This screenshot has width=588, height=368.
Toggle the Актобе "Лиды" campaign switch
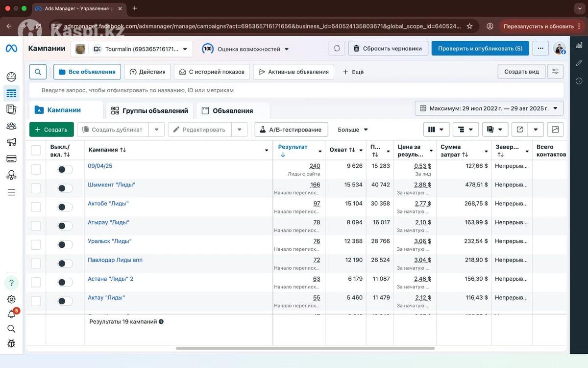65,207
